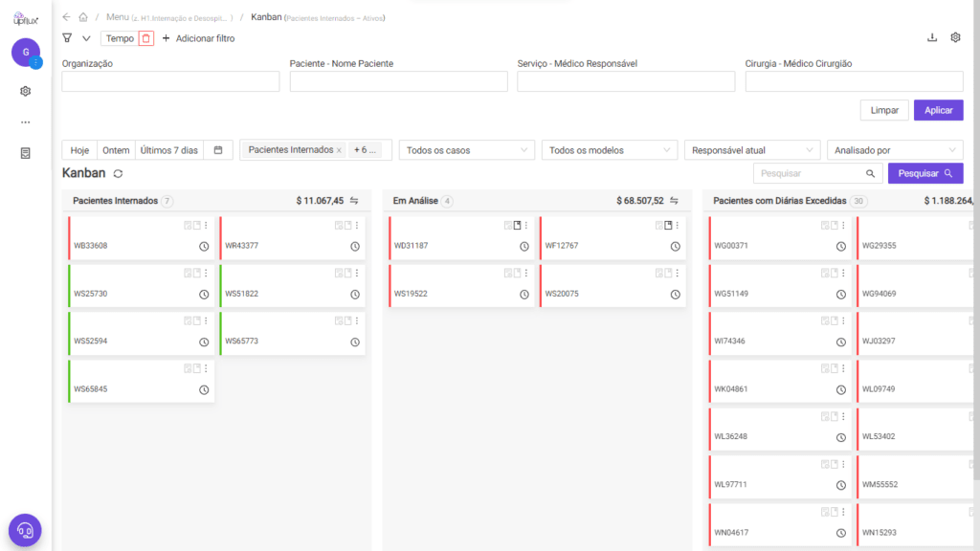Swap icon beside Pacientes Internados total
Viewport: 980px width, 551px height.
(354, 201)
